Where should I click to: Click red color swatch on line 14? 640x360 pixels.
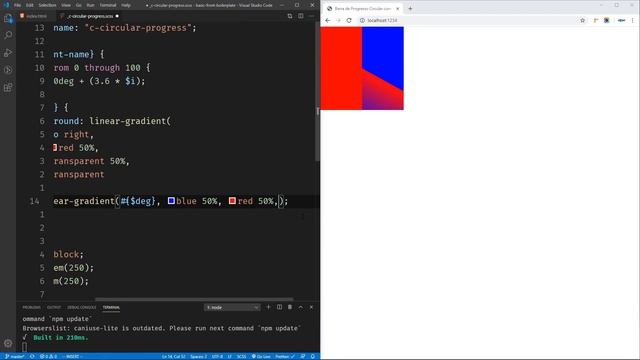(232, 201)
